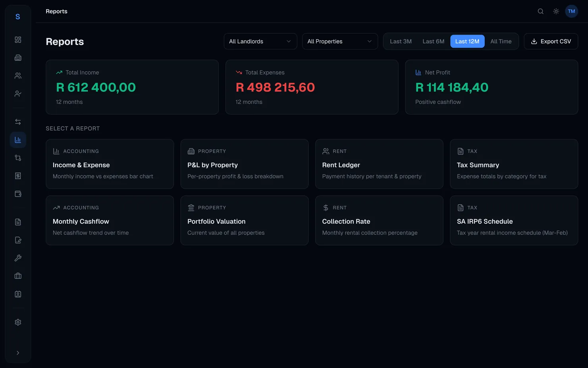
Task: Open the Tax Summary report card
Action: (514, 164)
